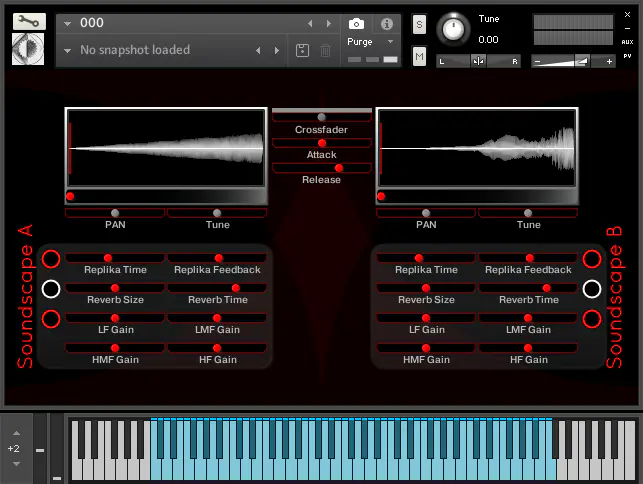The width and height of the screenshot is (643, 484).
Task: Click the Soundscape A waveform display
Action: pyautogui.click(x=166, y=148)
